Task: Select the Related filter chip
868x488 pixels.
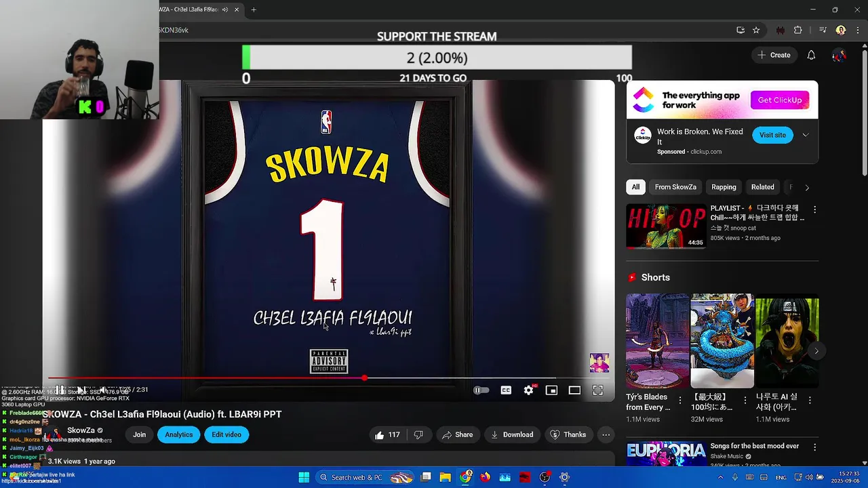Action: (762, 187)
